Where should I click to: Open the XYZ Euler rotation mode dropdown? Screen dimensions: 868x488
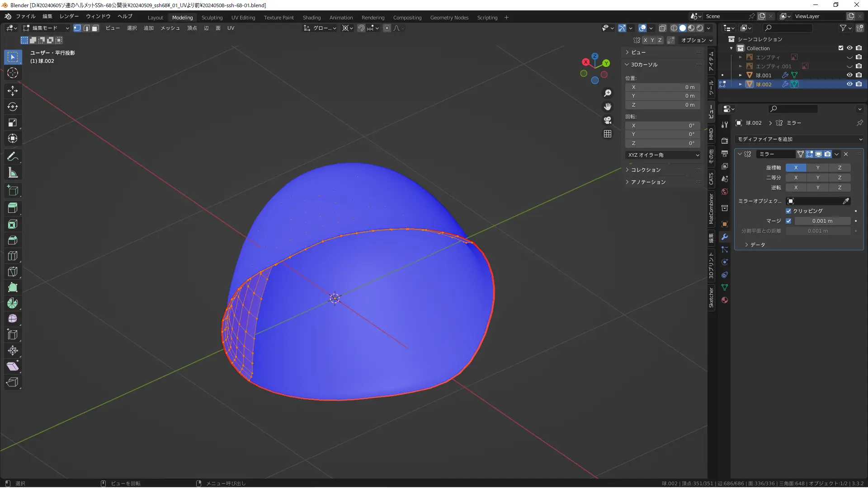pos(663,155)
